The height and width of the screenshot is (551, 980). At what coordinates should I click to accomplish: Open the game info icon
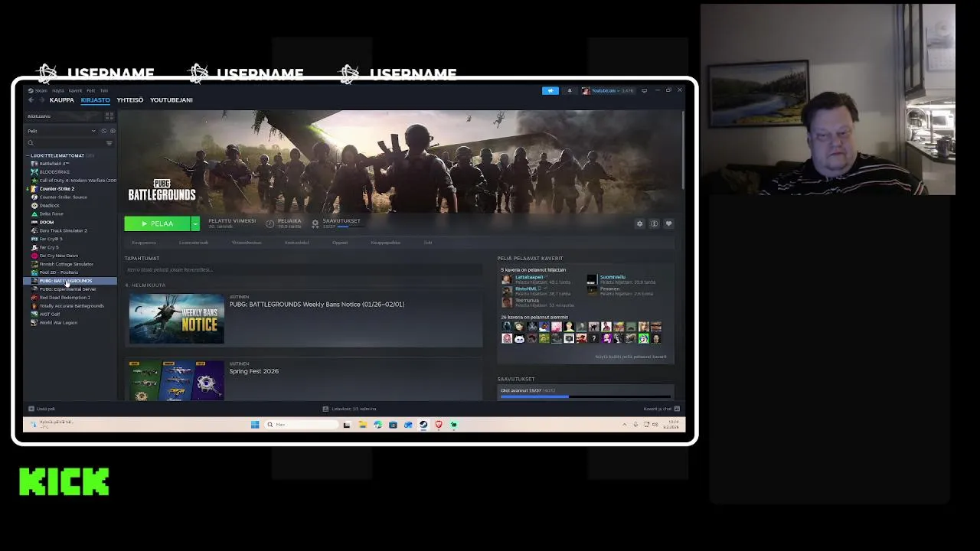tap(655, 223)
